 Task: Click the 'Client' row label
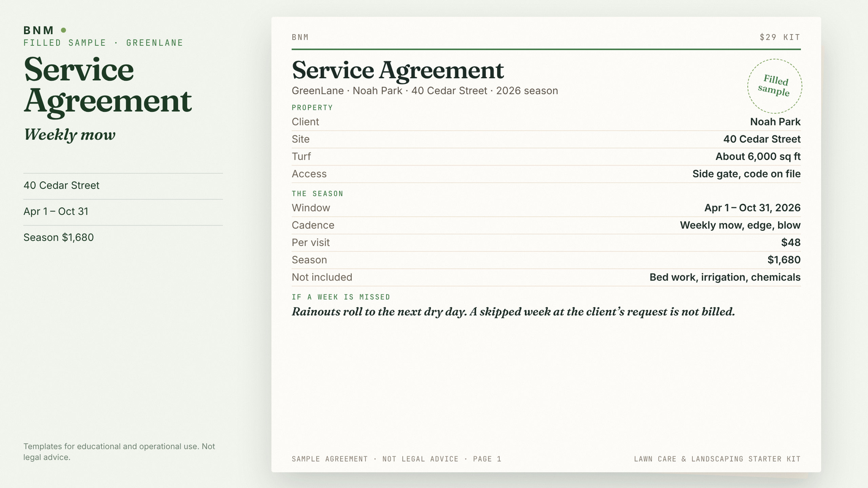pyautogui.click(x=305, y=122)
